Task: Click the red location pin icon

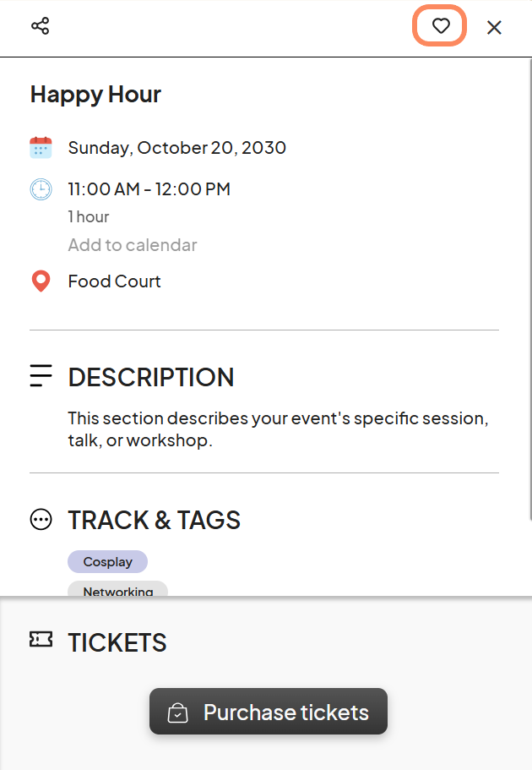Action: [x=41, y=281]
